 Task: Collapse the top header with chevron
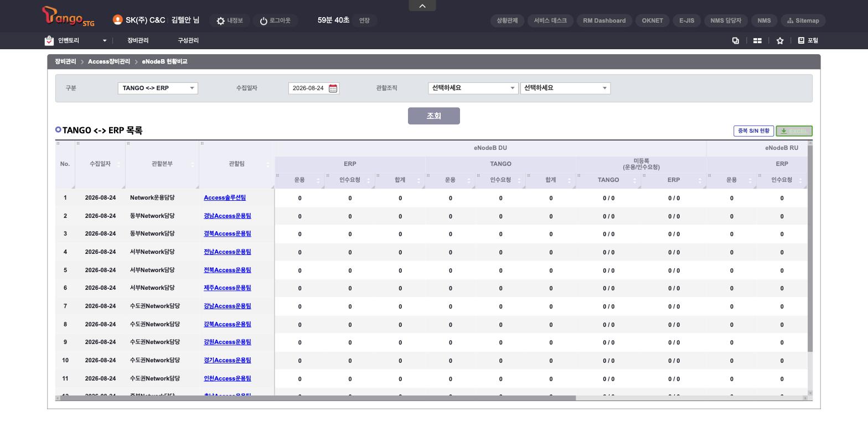pos(422,6)
